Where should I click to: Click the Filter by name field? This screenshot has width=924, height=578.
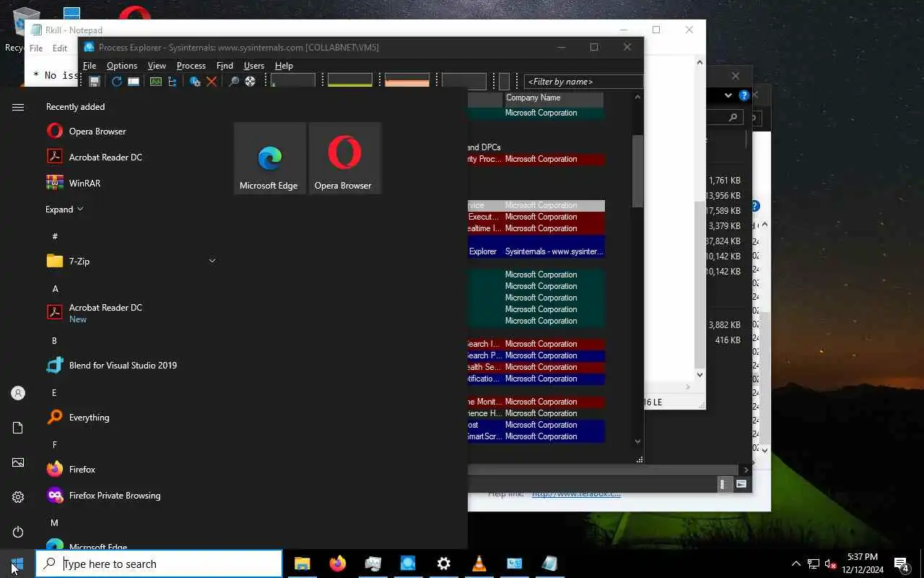(x=583, y=82)
